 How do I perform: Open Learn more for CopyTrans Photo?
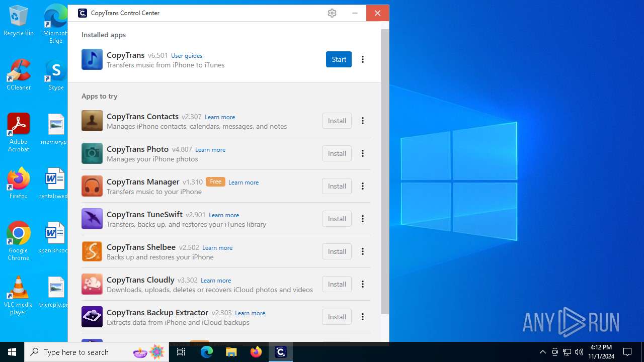pos(210,150)
